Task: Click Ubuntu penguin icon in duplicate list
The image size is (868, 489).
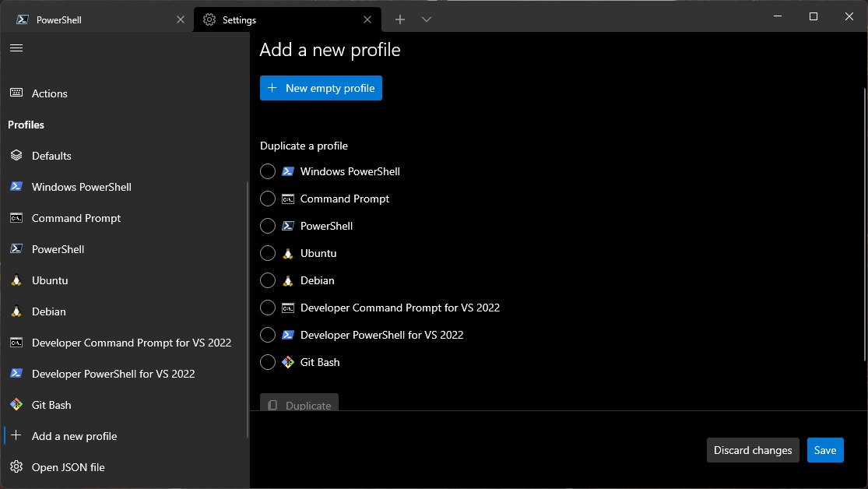Action: pos(288,254)
